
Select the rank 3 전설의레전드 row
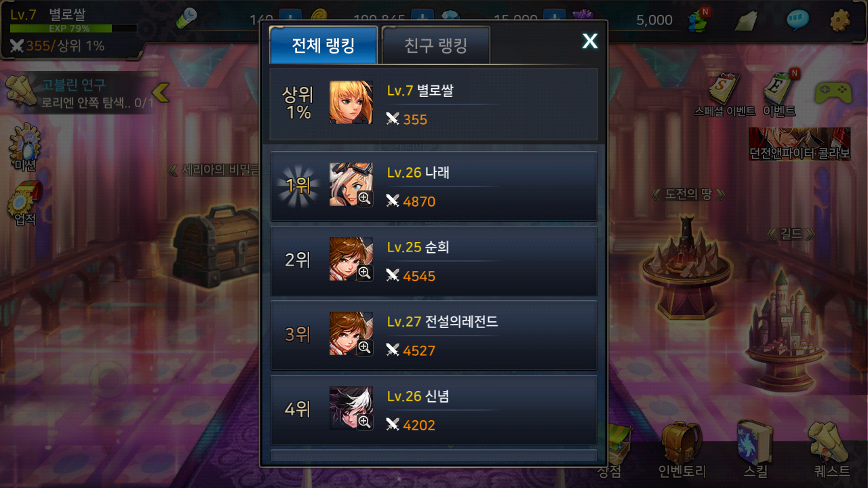pos(434,335)
